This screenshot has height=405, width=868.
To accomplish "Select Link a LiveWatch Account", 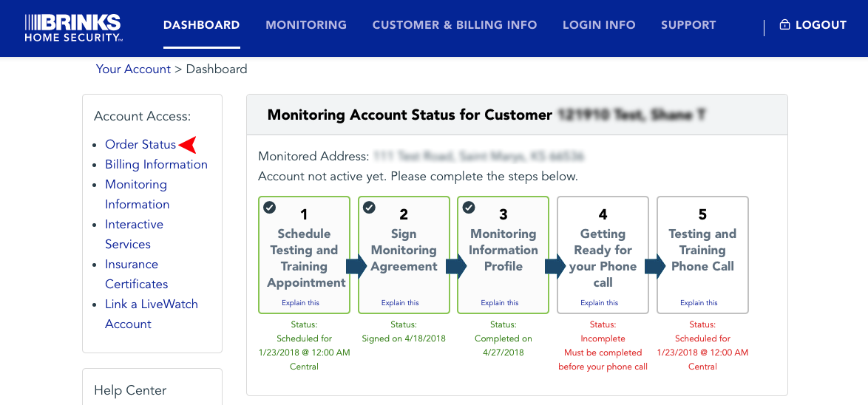I will [151, 313].
